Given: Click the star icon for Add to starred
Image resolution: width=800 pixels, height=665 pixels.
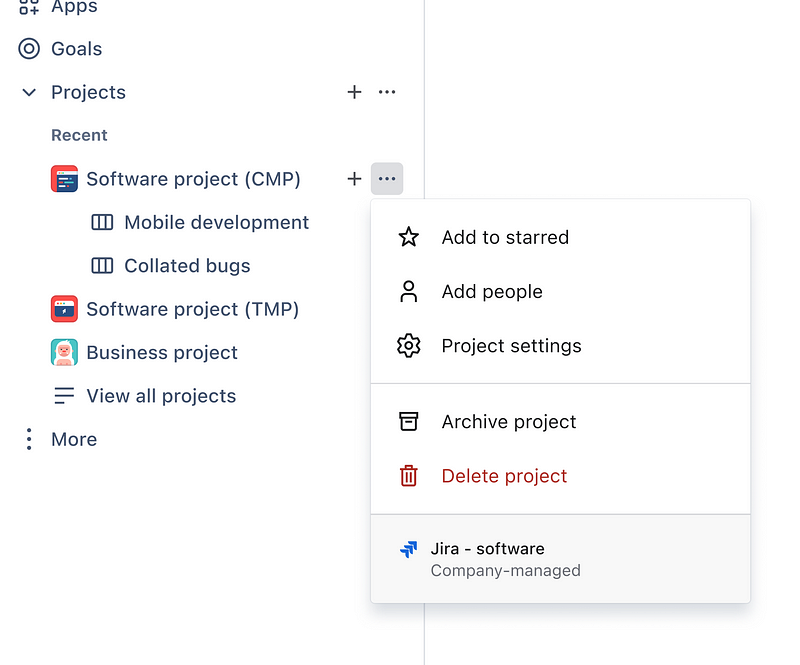Looking at the screenshot, I should point(408,237).
